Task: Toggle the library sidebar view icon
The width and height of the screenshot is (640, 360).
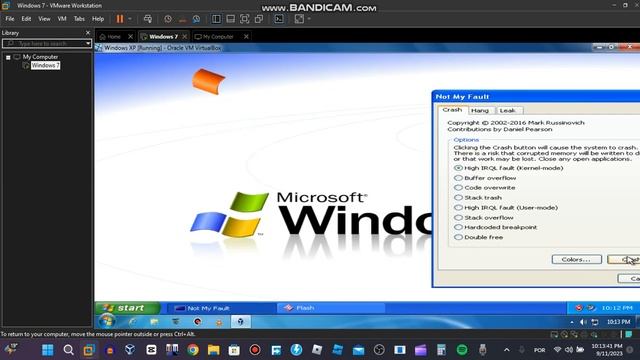Action: point(216,19)
